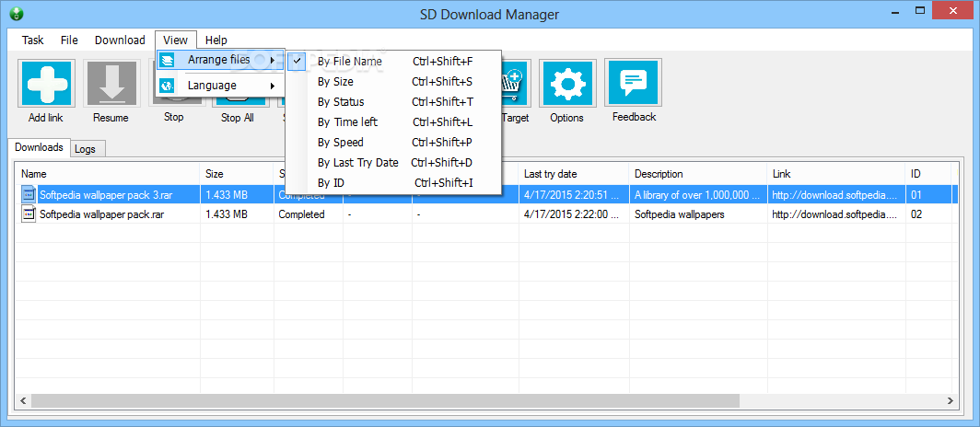The height and width of the screenshot is (427, 980).
Task: Click the Arrange files stack icon
Action: 166,60
